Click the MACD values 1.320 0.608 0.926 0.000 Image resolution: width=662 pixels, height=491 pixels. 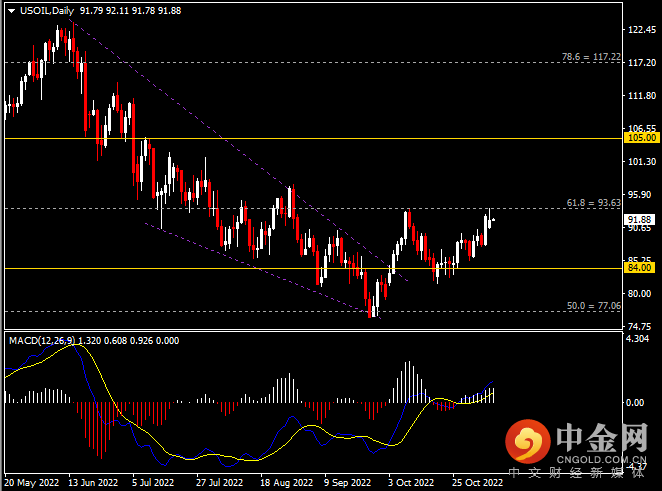129,340
